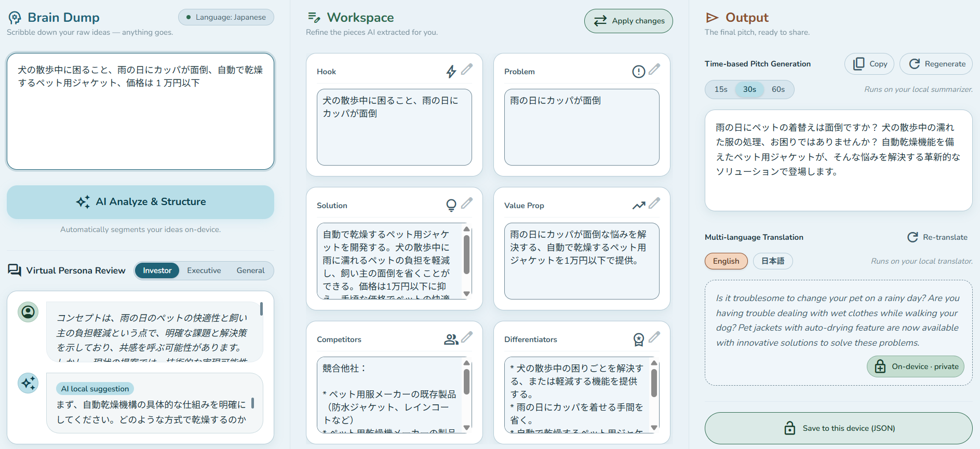The width and height of the screenshot is (980, 449).
Task: Select the Investor persona tab
Action: coord(157,270)
